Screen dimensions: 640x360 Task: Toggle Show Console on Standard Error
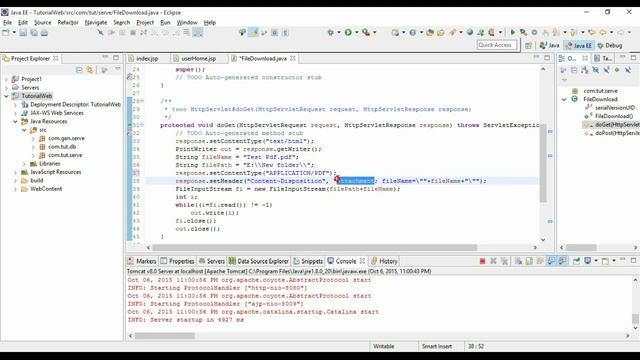click(562, 261)
